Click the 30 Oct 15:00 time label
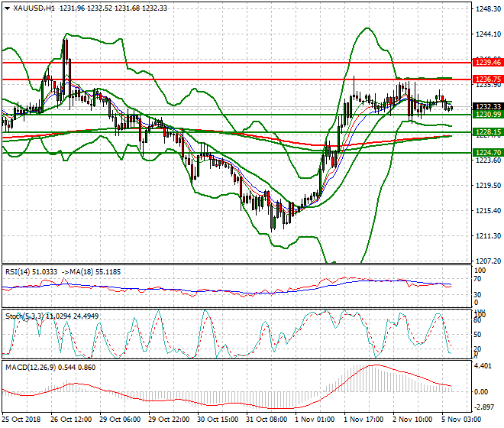Viewport: 504px width, 428px height. pos(218,420)
